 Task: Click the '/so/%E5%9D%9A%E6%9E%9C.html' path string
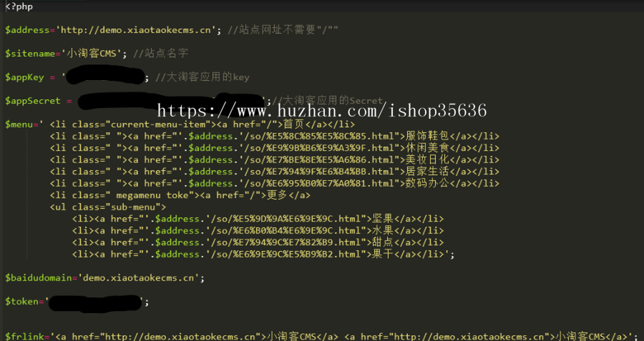point(286,219)
